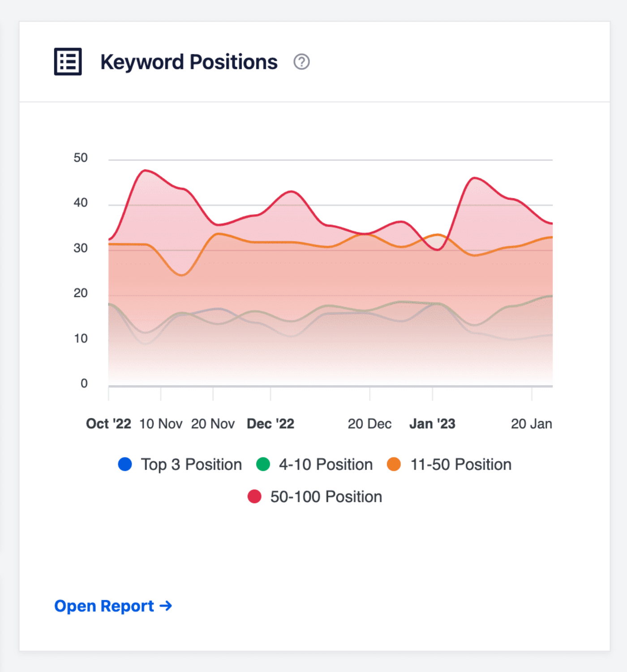Click the Keyword Positions title text
Viewport: 627px width, 672px height.
189,62
